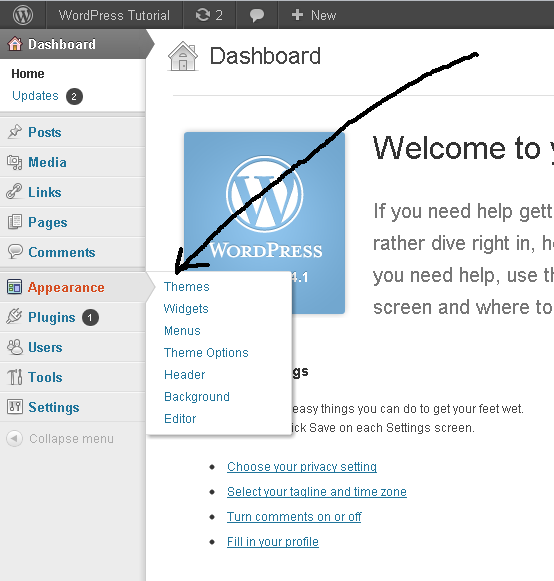Open Fill in your profile link
Image resolution: width=554 pixels, height=581 pixels.
(273, 542)
